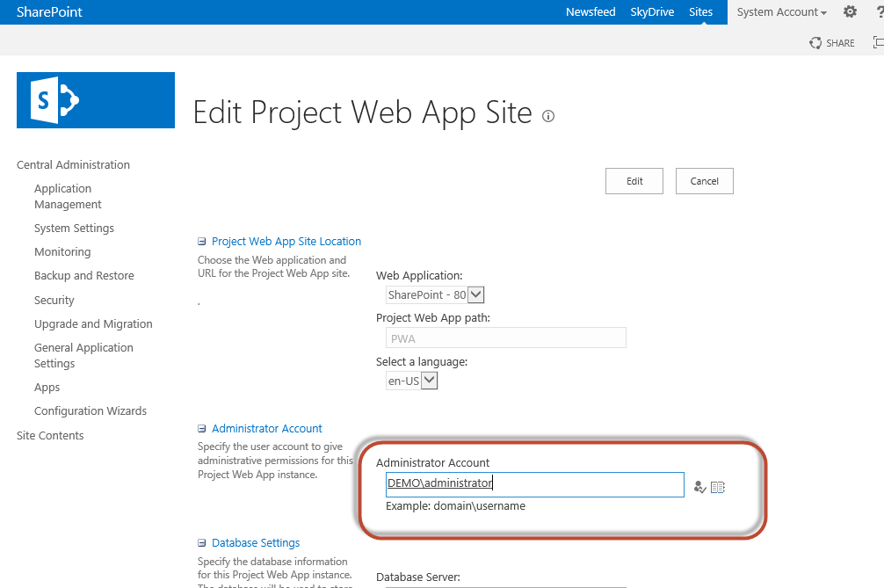
Task: Click the 'Database Server:' label
Action: coord(417,577)
